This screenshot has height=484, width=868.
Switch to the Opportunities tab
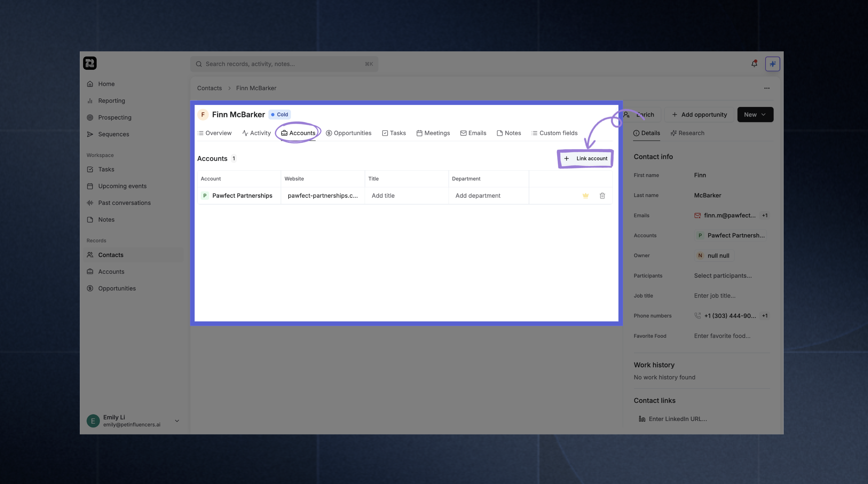tap(348, 133)
